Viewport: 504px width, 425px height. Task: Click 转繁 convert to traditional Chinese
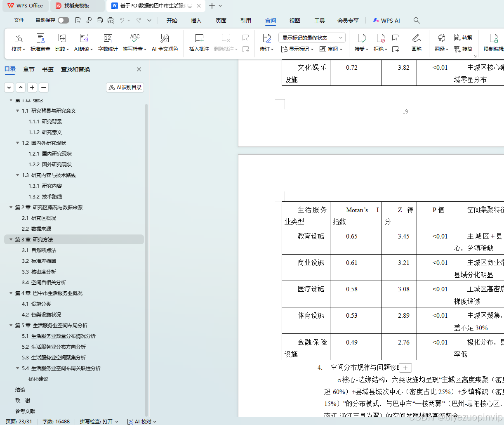pyautogui.click(x=463, y=38)
